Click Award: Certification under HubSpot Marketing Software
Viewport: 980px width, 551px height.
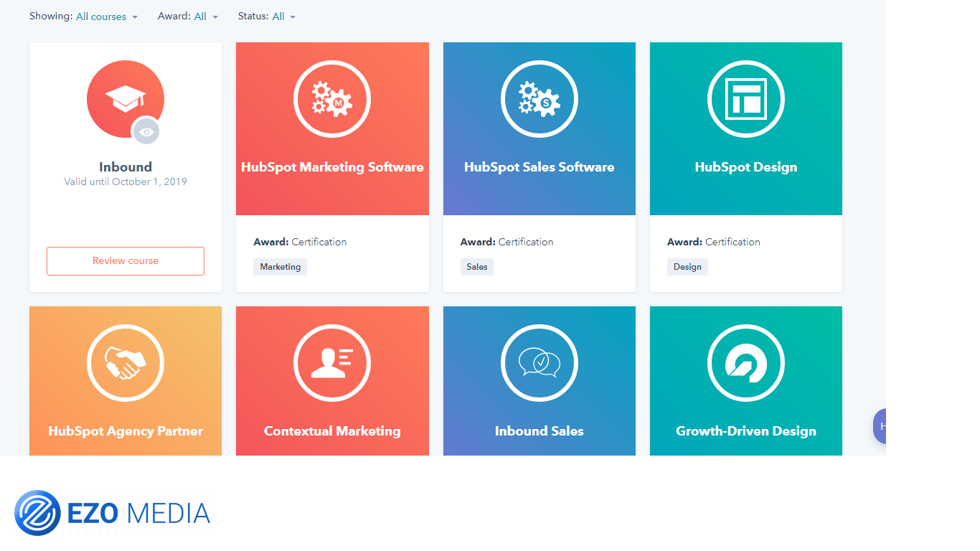[300, 242]
